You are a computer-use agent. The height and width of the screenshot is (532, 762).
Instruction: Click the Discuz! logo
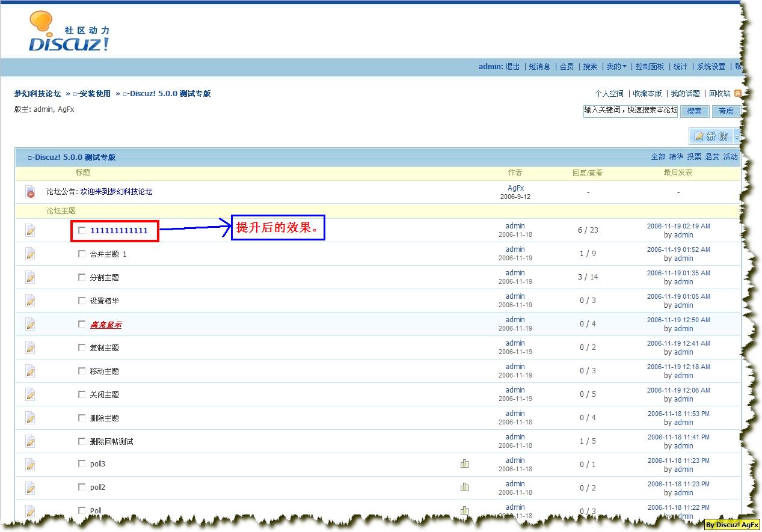pyautogui.click(x=69, y=32)
